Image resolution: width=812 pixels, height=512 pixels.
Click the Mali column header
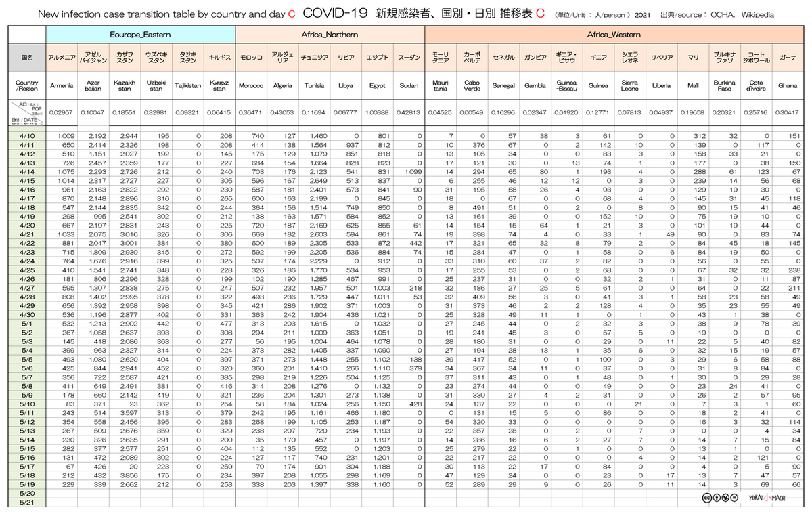693,86
